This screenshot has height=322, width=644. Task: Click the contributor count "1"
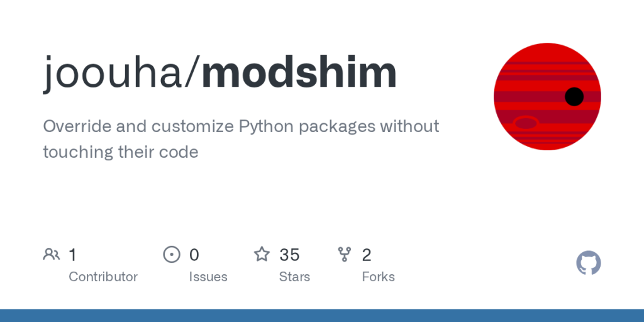point(72,255)
